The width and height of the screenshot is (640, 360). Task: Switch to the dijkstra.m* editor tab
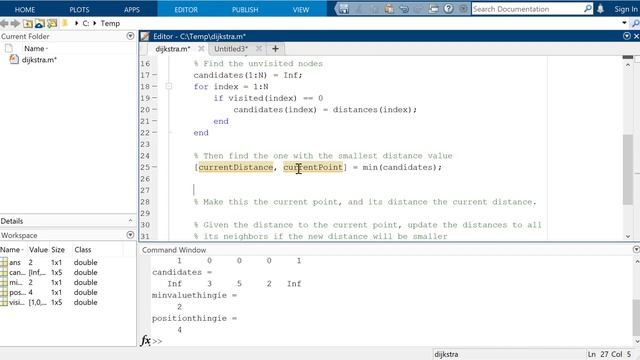click(173, 49)
